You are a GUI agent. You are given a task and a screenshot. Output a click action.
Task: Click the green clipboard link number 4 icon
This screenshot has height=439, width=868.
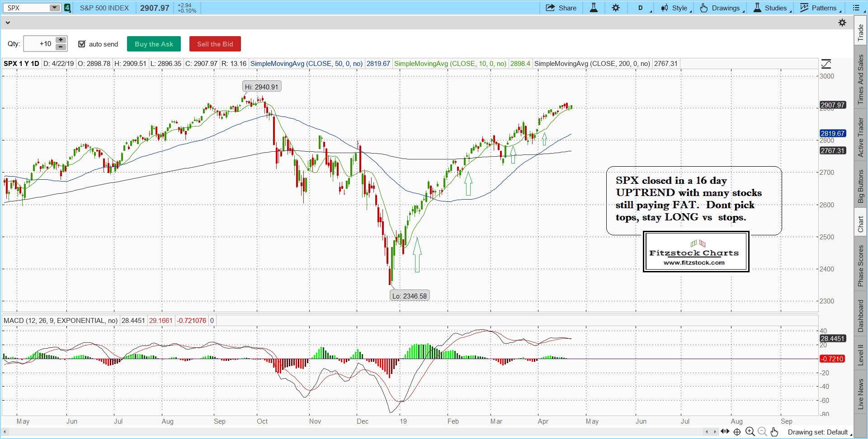pyautogui.click(x=67, y=8)
